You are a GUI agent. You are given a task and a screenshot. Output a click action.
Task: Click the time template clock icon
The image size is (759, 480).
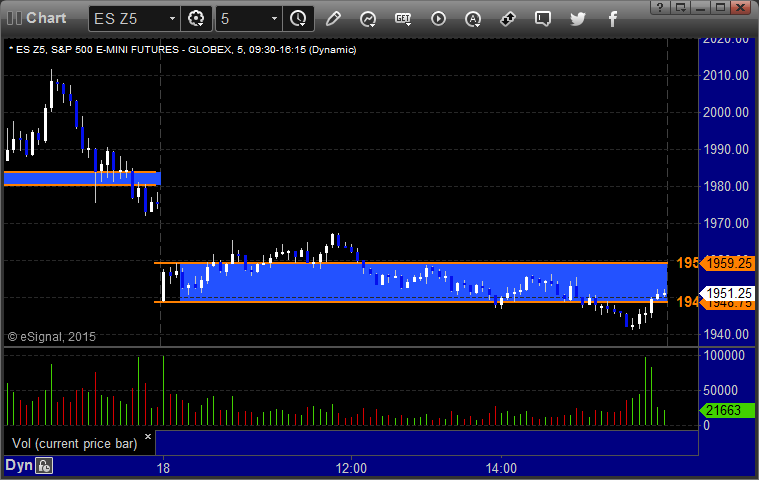click(x=298, y=19)
